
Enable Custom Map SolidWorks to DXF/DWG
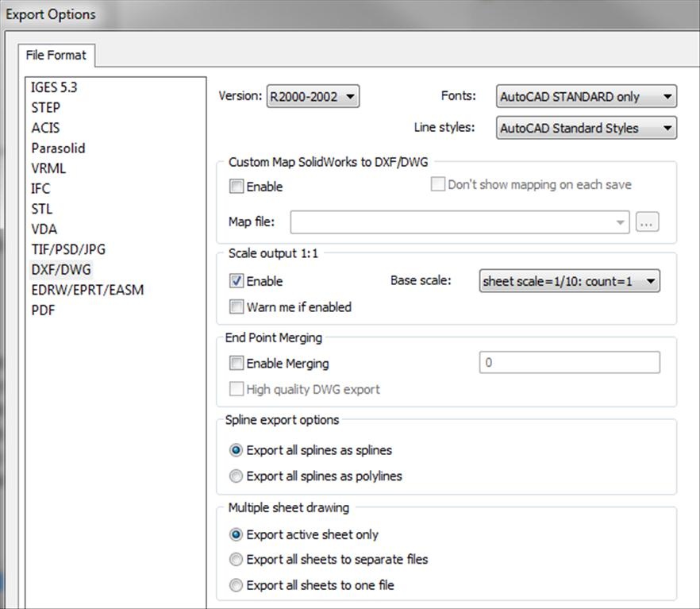pyautogui.click(x=237, y=186)
